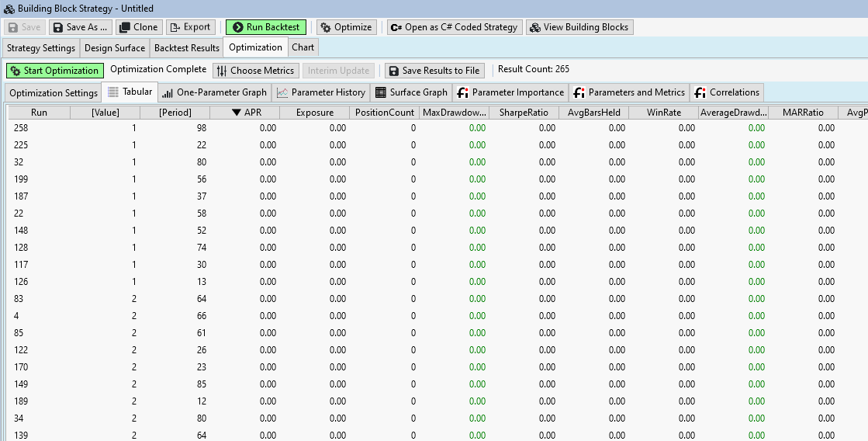Switch to the Strategy Settings tab
Image resolution: width=868 pixels, height=441 pixels.
pyautogui.click(x=41, y=48)
